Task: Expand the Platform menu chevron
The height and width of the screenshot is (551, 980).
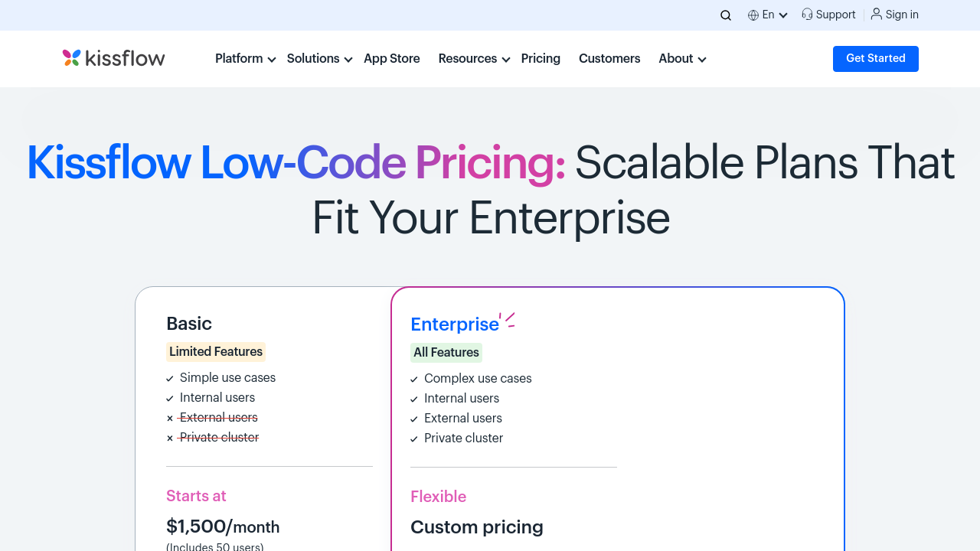Action: tap(272, 60)
